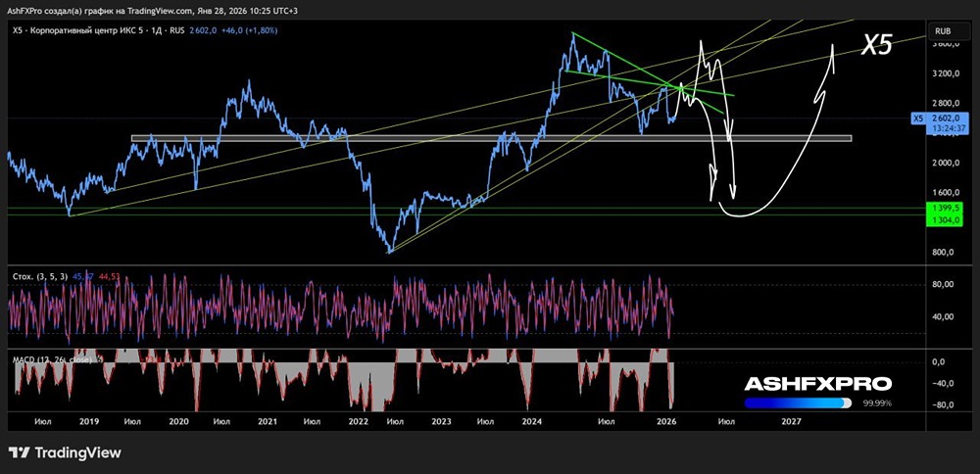
Task: Click the 2022 label on time axis
Action: pyautogui.click(x=355, y=422)
